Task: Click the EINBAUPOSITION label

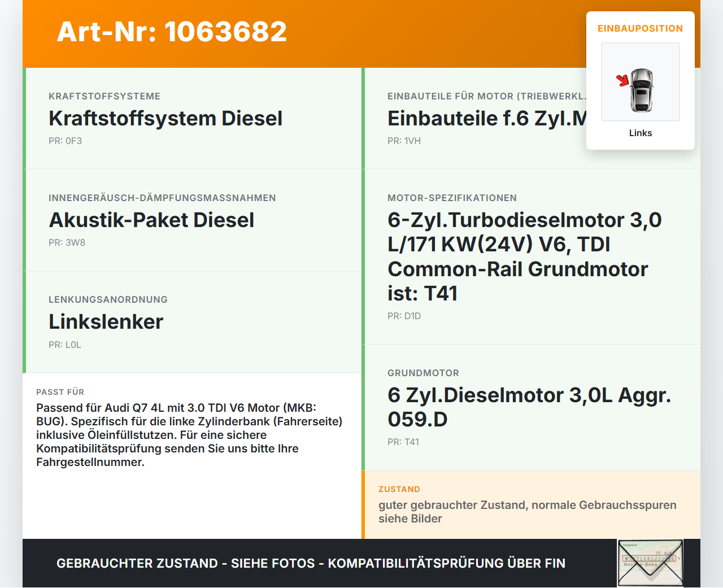Action: click(x=641, y=28)
